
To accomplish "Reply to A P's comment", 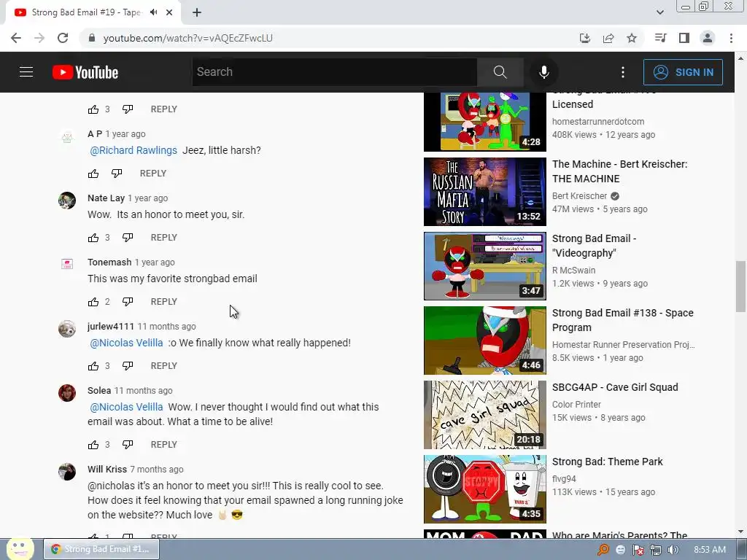I will coord(153,174).
